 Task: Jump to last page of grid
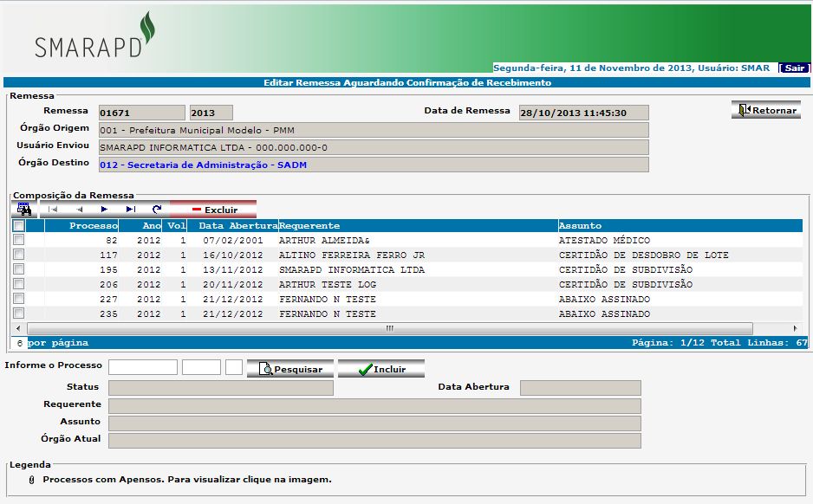coord(131,210)
